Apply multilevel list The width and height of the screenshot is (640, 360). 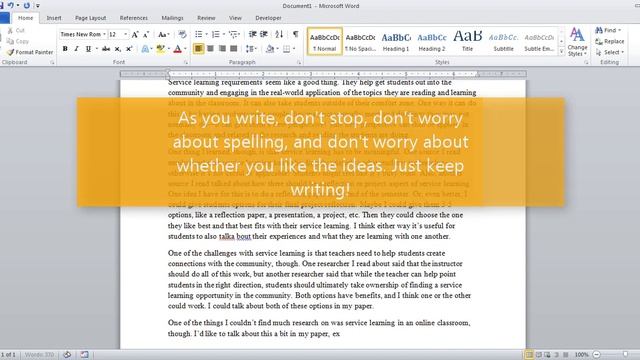click(233, 34)
